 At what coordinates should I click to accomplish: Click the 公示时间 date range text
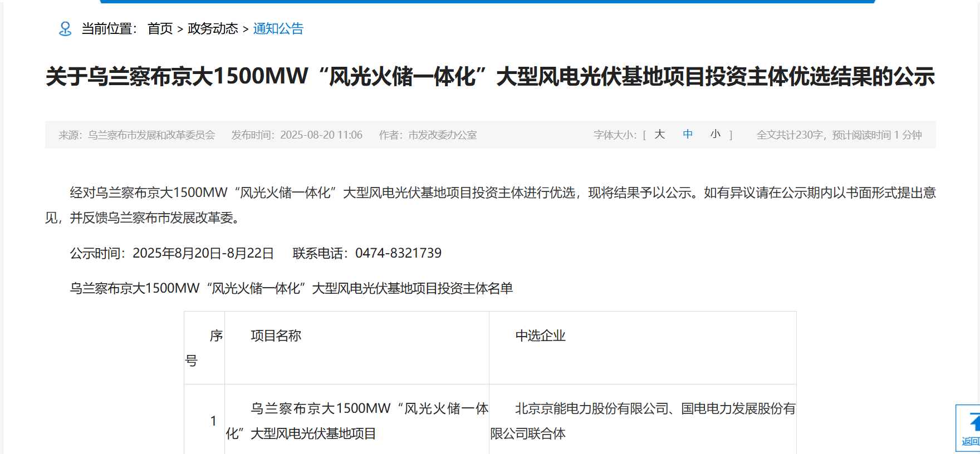pyautogui.click(x=203, y=253)
